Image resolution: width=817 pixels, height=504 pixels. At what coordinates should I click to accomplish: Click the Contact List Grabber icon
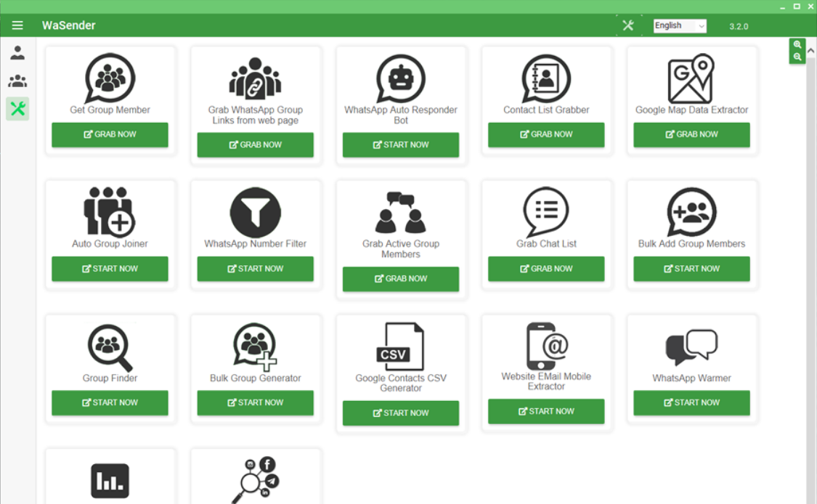[546, 78]
